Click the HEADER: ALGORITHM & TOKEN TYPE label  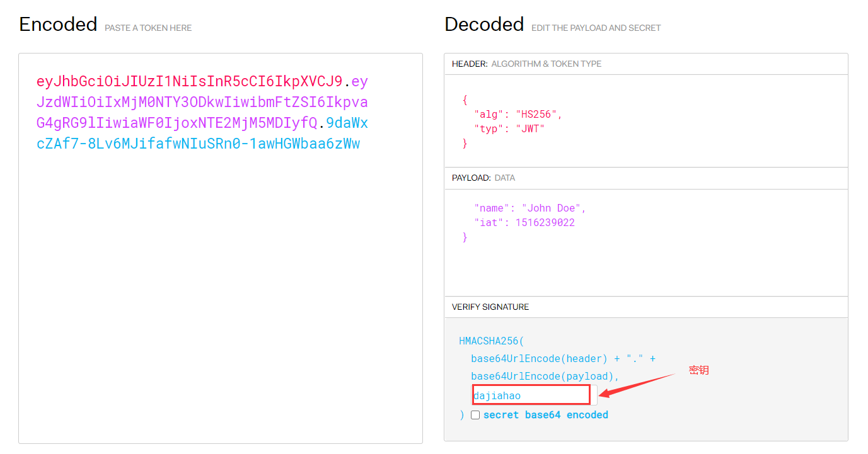(526, 64)
